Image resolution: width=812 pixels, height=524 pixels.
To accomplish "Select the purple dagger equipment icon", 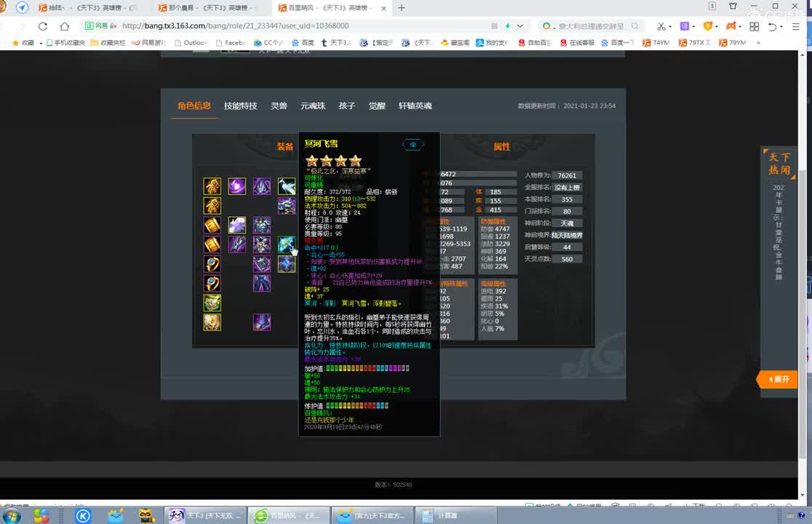I will [x=237, y=245].
